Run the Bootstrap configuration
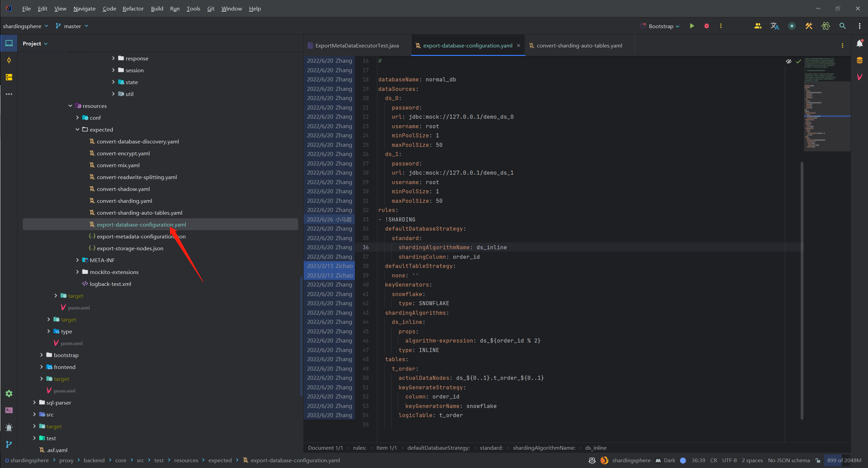Viewport: 868px width, 468px height. point(692,26)
